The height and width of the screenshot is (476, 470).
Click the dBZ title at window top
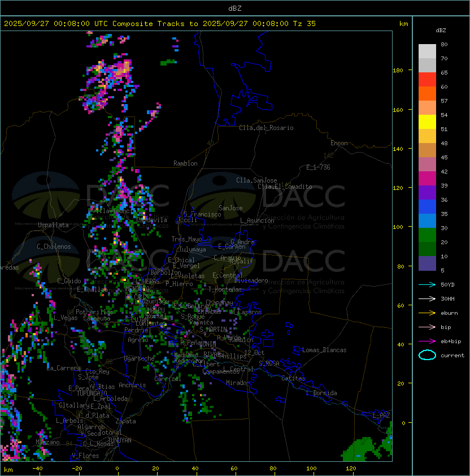tap(235, 8)
